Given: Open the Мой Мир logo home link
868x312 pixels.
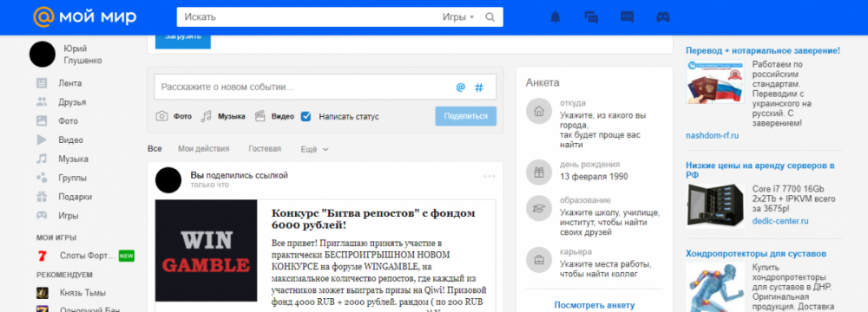Looking at the screenshot, I should pos(85,16).
